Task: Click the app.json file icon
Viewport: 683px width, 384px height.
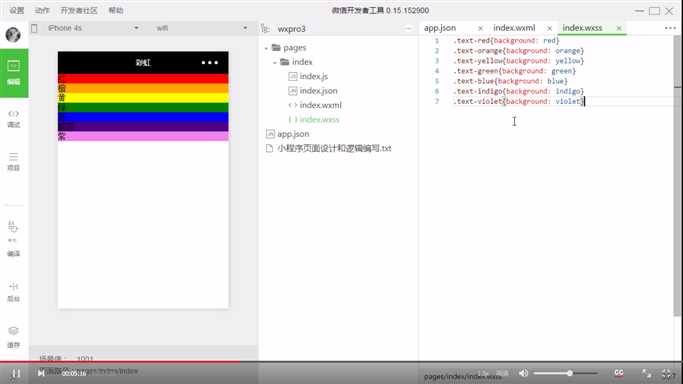Action: pos(270,134)
